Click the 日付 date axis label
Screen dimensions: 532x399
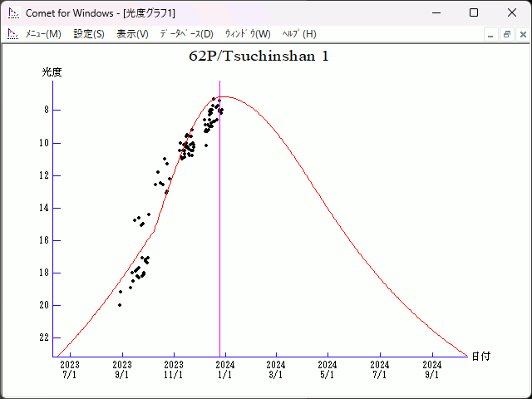click(480, 356)
